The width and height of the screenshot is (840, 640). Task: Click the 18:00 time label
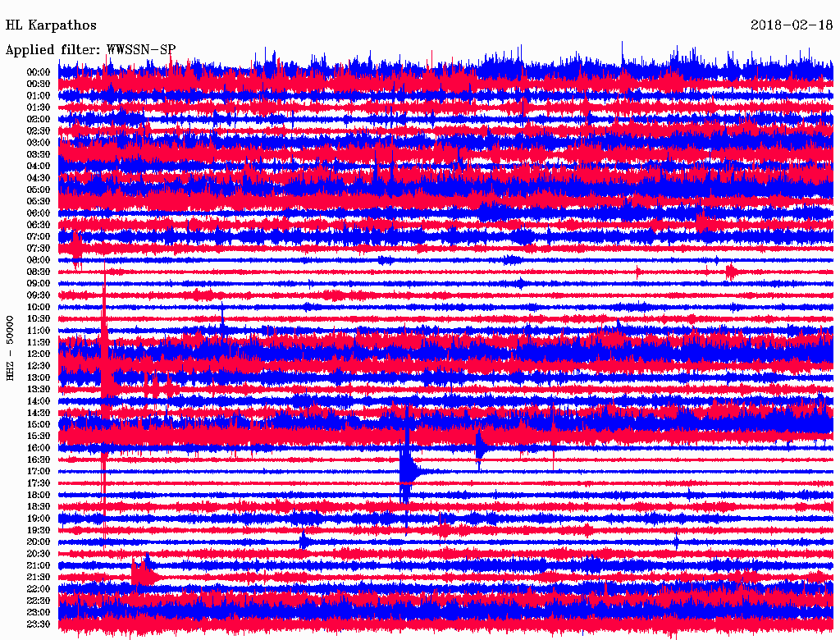pyautogui.click(x=39, y=496)
